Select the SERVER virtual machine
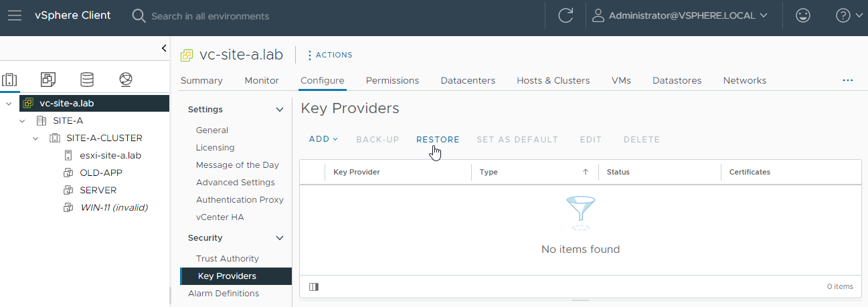868x307 pixels. tap(98, 190)
